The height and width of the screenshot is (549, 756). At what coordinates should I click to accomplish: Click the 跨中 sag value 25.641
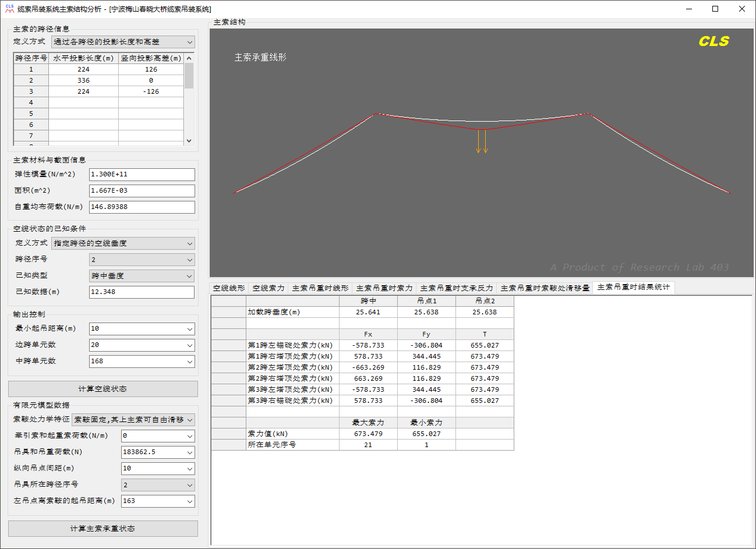click(x=368, y=312)
